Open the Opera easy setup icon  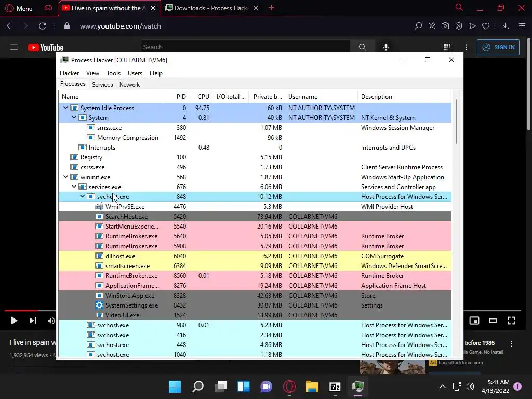click(x=522, y=26)
